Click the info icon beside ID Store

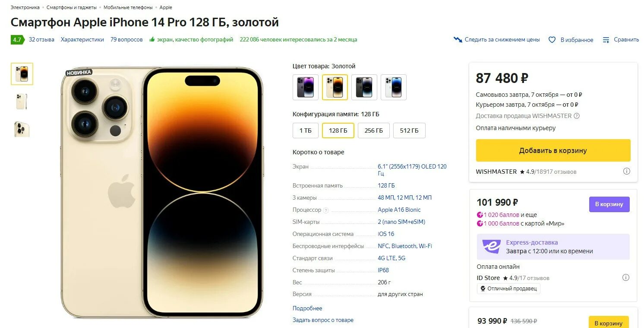[626, 277]
